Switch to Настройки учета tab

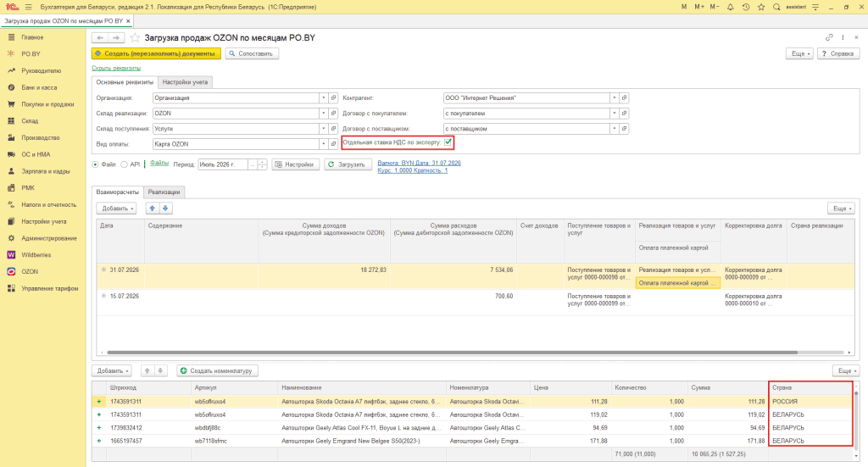(185, 82)
